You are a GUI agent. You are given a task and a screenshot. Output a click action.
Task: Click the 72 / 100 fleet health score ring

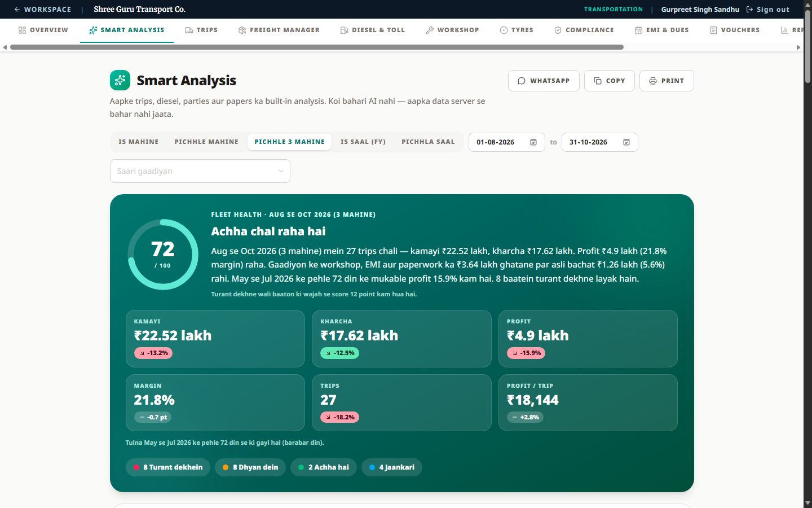[162, 255]
